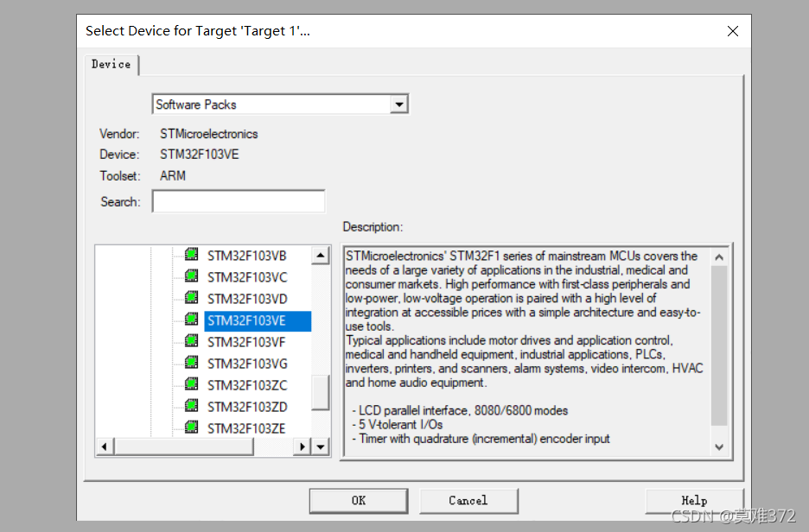809x532 pixels.
Task: Click the chip icon beside STM32F103VC
Action: [x=191, y=276]
